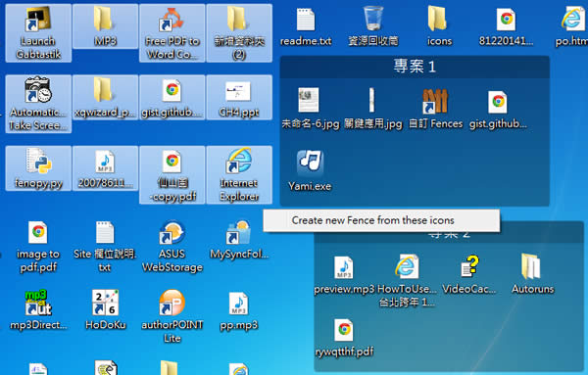This screenshot has height=375, width=588.
Task: Open Free PDF to Word Converter shortcut
Action: 172,33
